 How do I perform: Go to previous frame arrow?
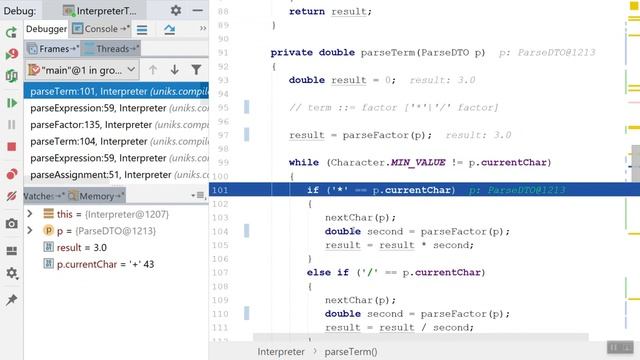[x=153, y=70]
